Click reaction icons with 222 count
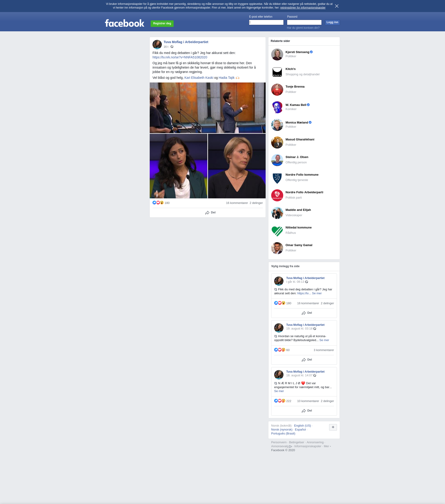 [280, 401]
